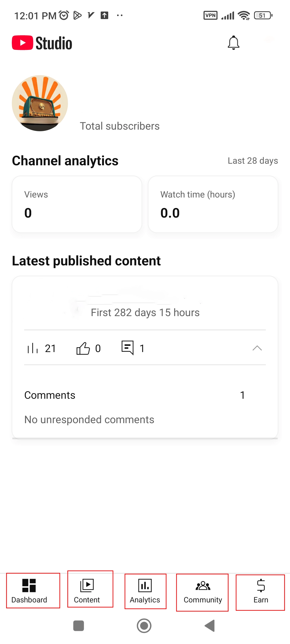Tap the First 282 days 15 hours text
290x644 pixels.
pyautogui.click(x=145, y=313)
